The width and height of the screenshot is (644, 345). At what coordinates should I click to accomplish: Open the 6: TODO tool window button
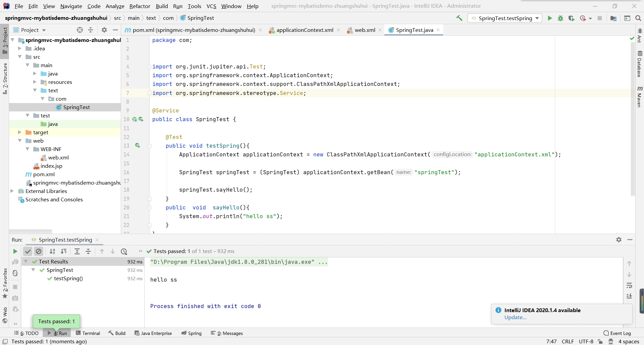tap(26, 333)
